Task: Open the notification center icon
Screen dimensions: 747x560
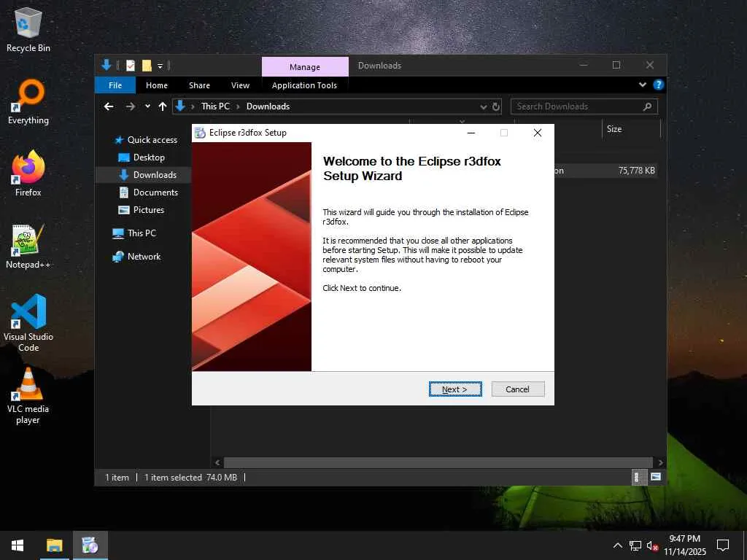Action: pos(723,545)
